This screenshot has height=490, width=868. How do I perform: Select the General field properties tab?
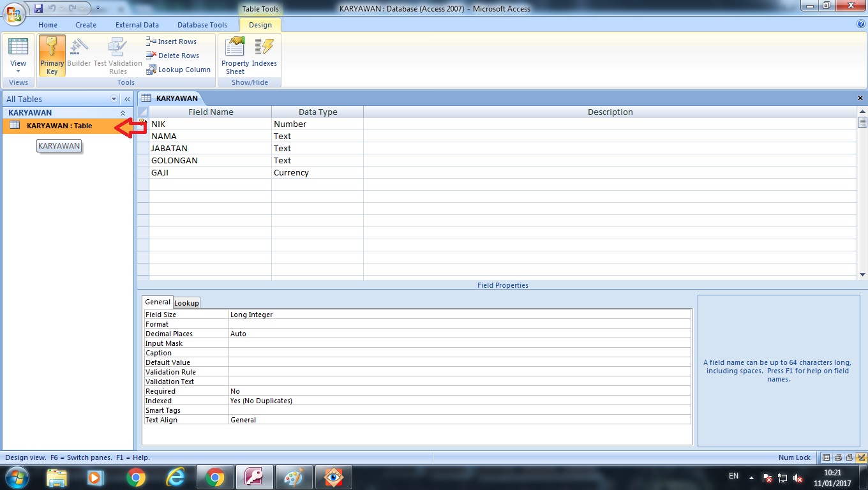click(x=158, y=302)
